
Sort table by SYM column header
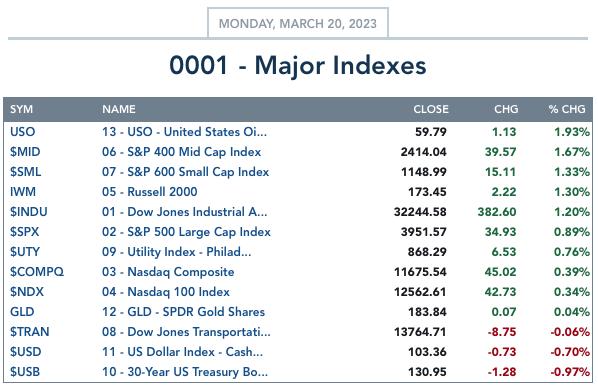point(21,109)
